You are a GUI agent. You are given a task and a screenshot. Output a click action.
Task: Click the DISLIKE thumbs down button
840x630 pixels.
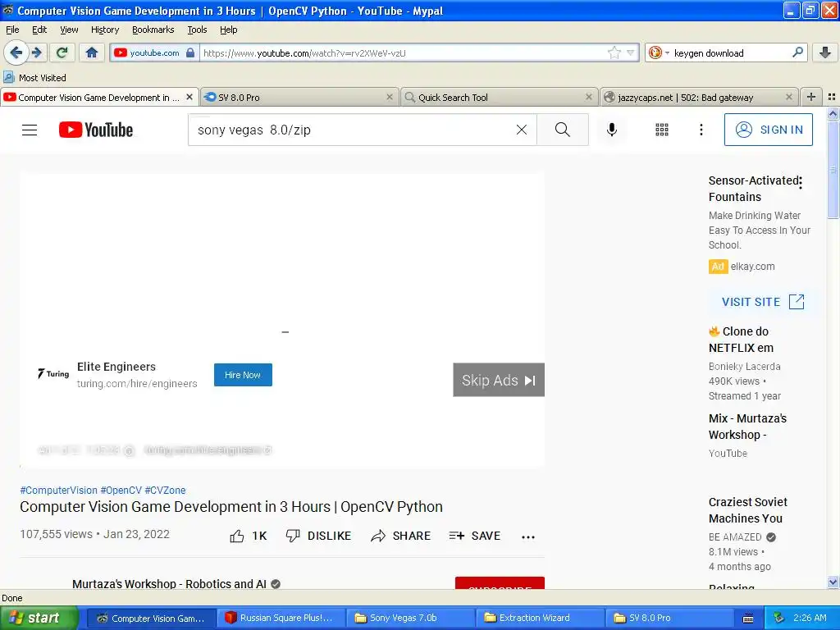318,536
